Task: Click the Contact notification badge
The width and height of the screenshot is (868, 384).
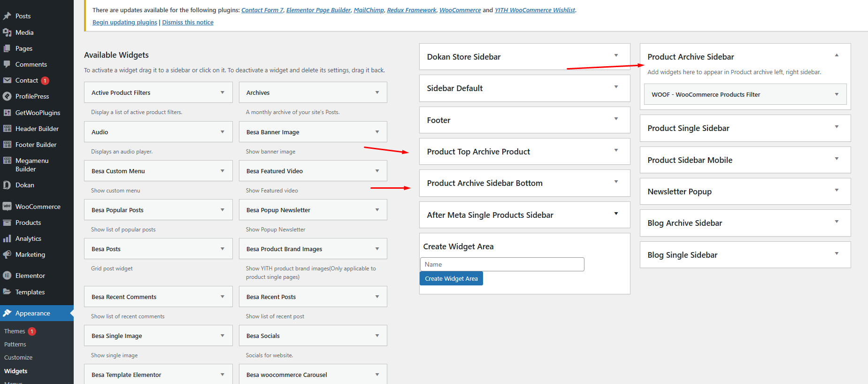Action: [45, 81]
